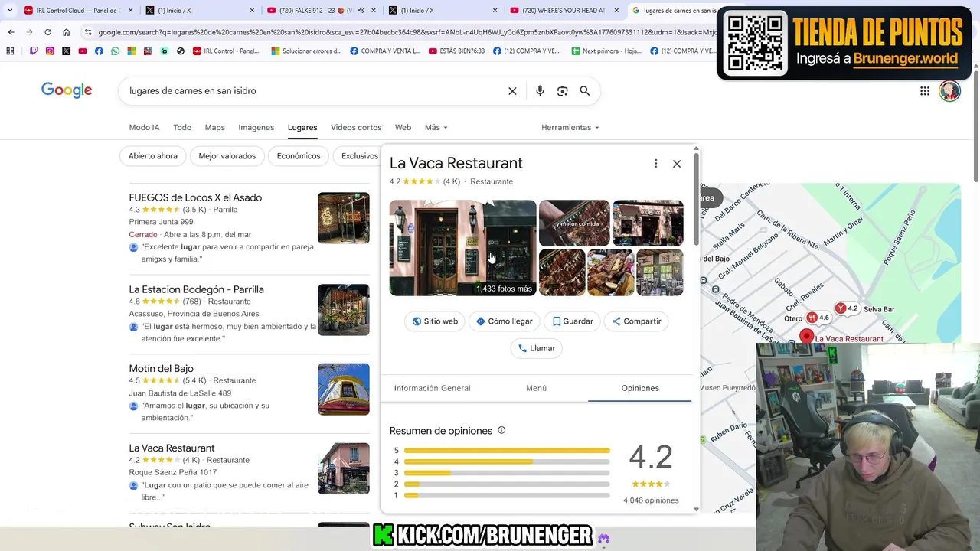Click the Compartir button
Screen dimensions: 980x551
click(x=636, y=321)
